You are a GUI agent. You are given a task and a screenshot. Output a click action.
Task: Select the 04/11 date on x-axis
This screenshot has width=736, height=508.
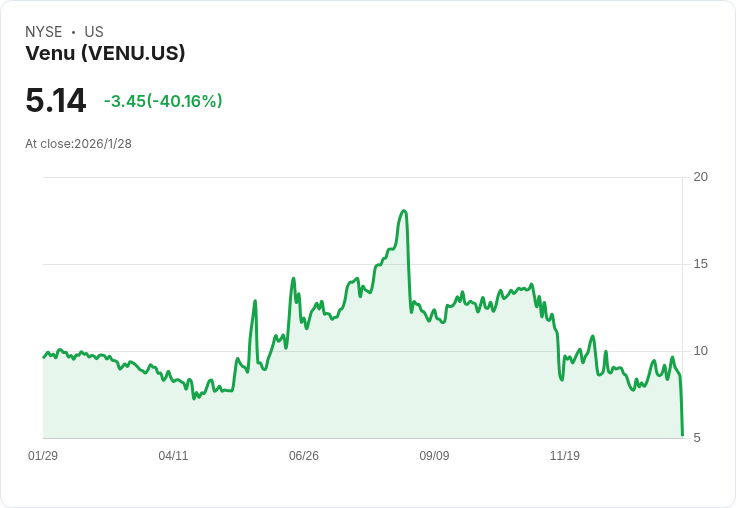tap(173, 456)
